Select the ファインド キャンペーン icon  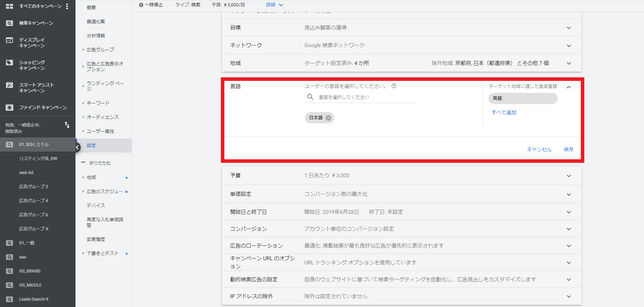[9, 108]
